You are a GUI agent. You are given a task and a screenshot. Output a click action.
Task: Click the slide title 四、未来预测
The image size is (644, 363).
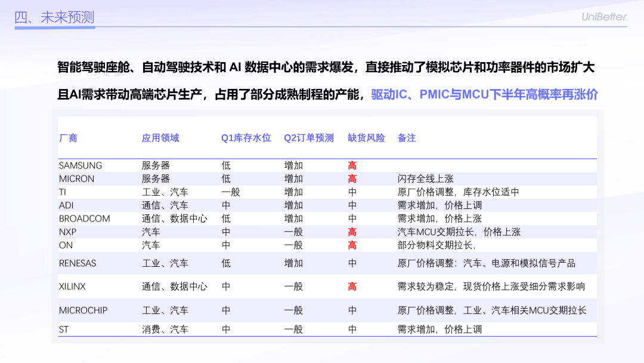54,17
